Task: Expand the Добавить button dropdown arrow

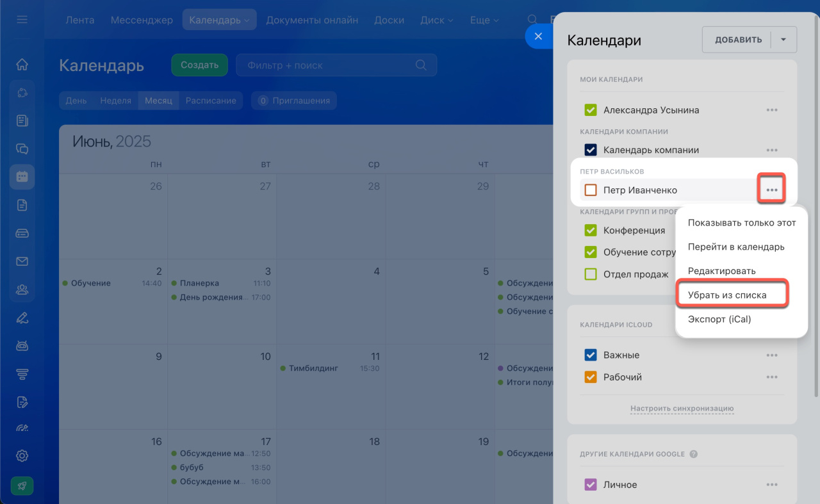Action: (x=783, y=40)
